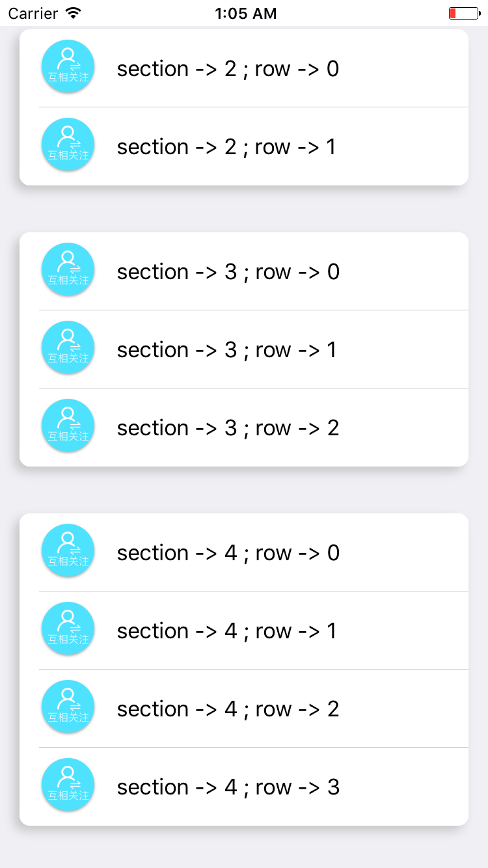Open the "section -> 4 ; row -> 0" text
This screenshot has width=488, height=868.
[x=228, y=553]
